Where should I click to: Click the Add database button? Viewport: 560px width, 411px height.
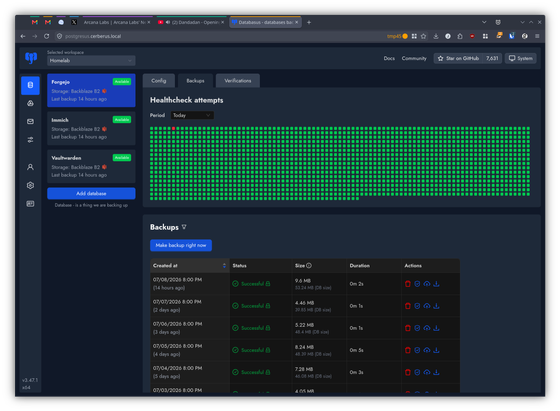tap(91, 194)
